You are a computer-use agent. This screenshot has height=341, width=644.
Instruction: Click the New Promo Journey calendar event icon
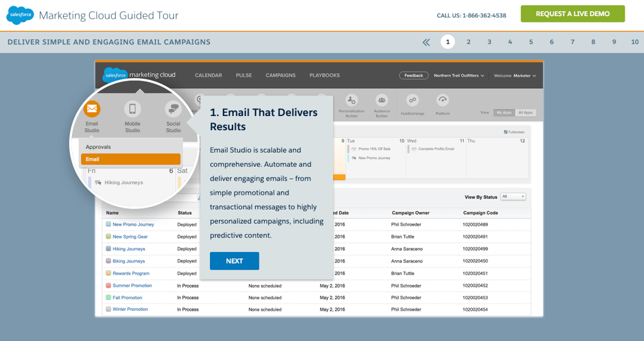pyautogui.click(x=354, y=158)
